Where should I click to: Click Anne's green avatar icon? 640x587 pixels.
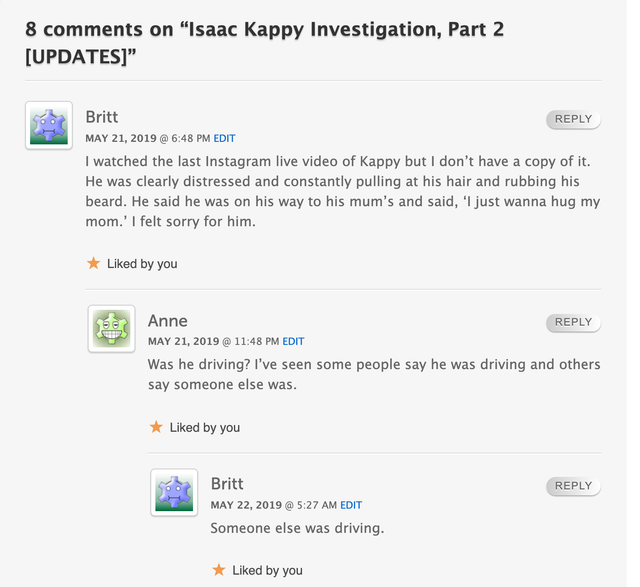point(111,329)
